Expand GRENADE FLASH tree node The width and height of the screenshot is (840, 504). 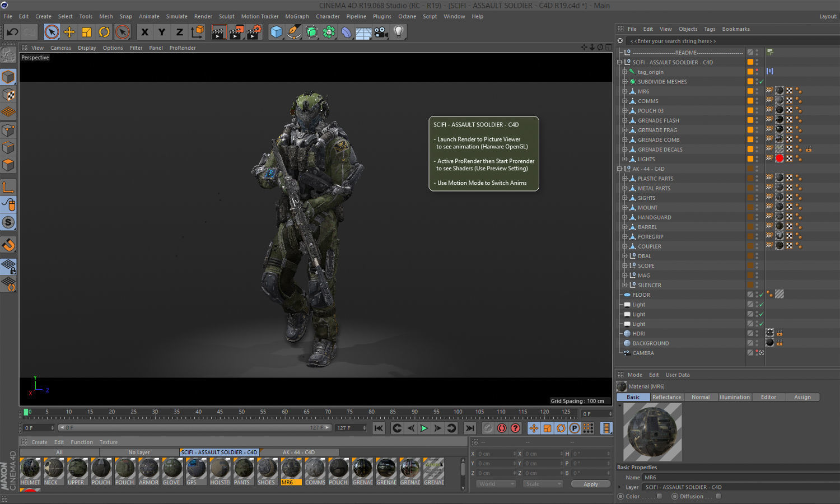pos(625,120)
